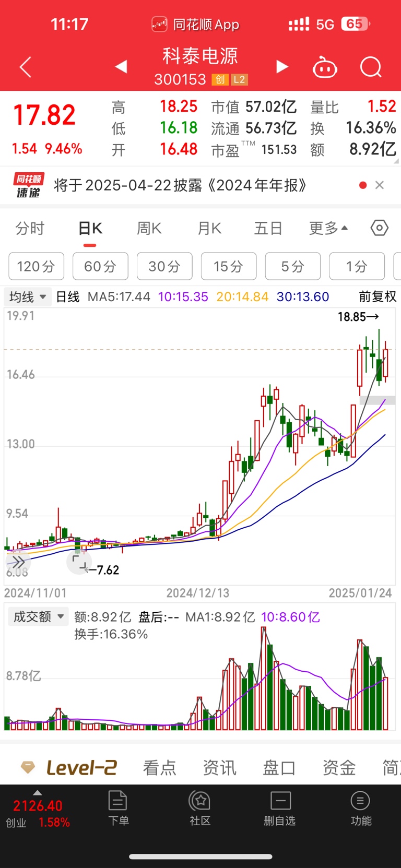Expand index panel with small up arrow

(x=37, y=793)
